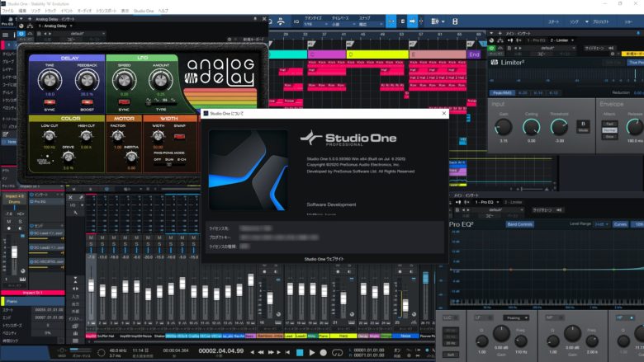Click the Limiter Ceiling knob
The width and height of the screenshot is (644, 362).
[x=531, y=128]
